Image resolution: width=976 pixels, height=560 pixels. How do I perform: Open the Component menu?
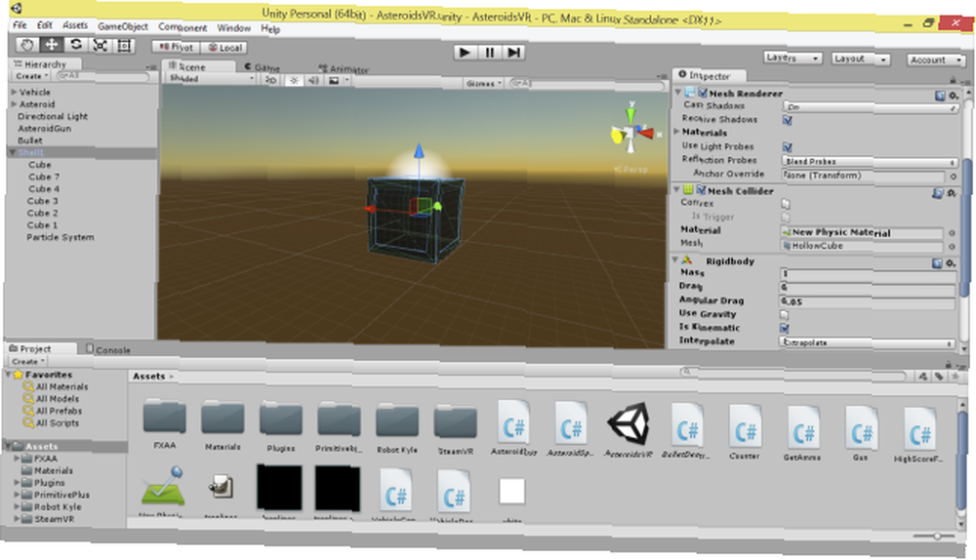(x=183, y=27)
